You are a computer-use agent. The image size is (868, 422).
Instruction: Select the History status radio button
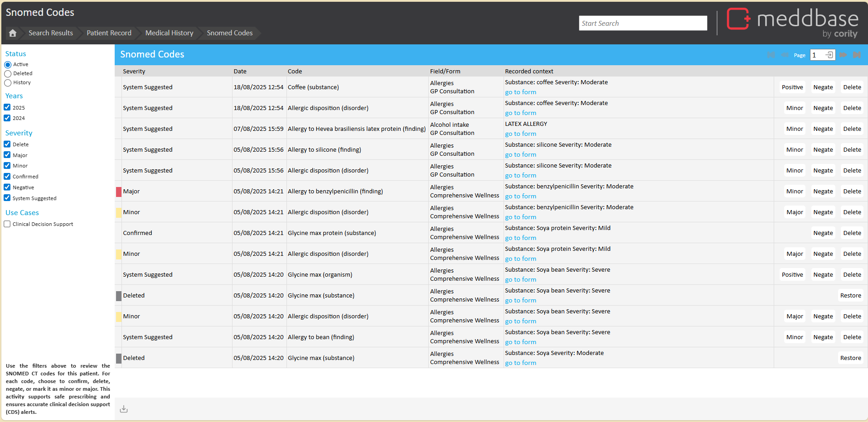(8, 83)
